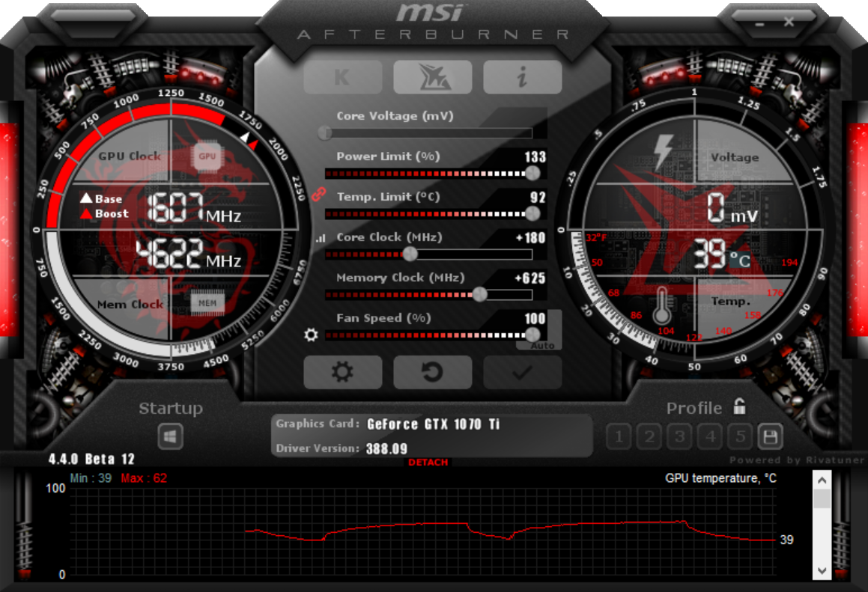Click the Power Limit 133 value
This screenshot has width=868, height=592.
coord(535,157)
